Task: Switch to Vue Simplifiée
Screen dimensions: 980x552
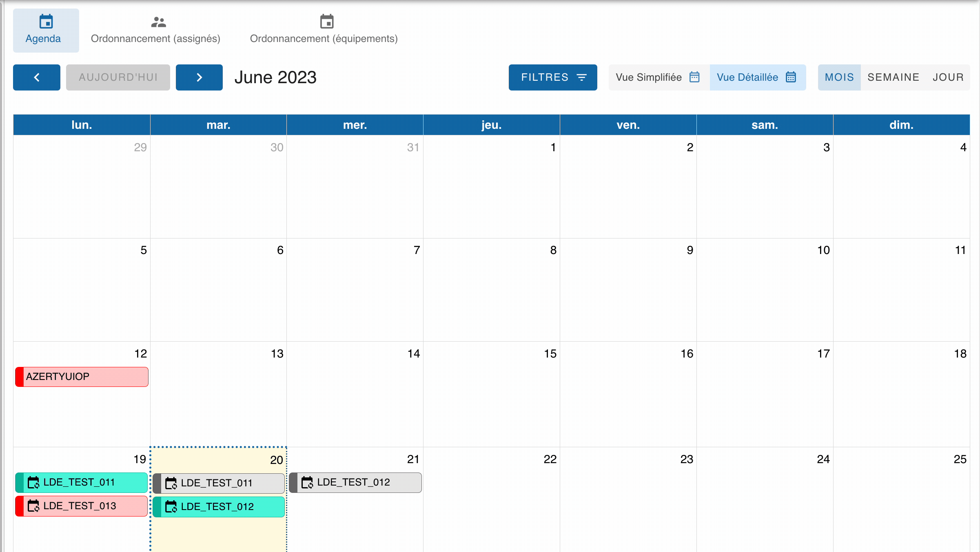Action: (x=659, y=77)
